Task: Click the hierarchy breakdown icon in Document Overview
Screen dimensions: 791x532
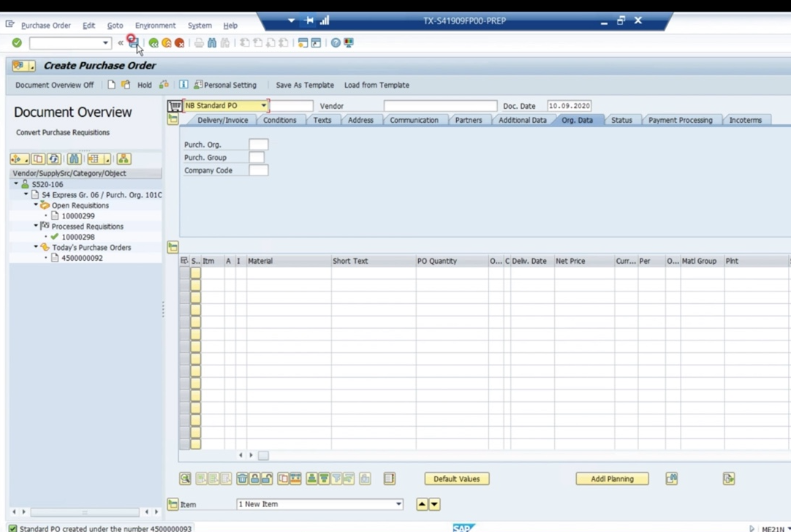Action: tap(124, 159)
